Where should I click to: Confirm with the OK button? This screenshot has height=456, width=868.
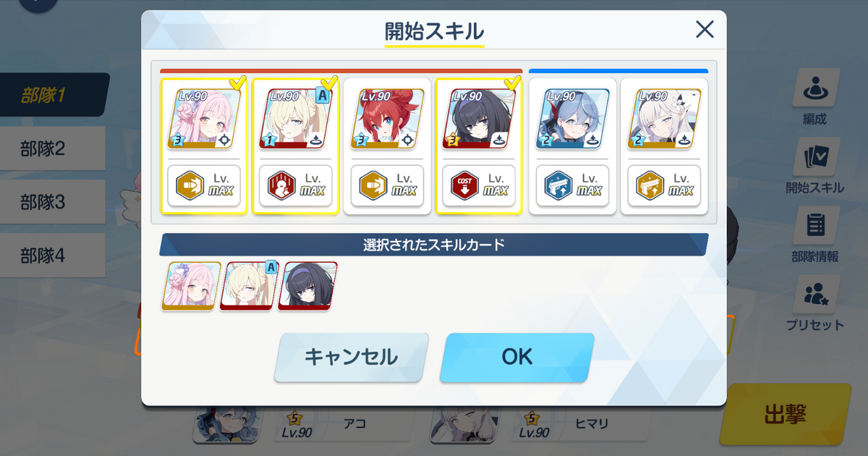point(517,357)
